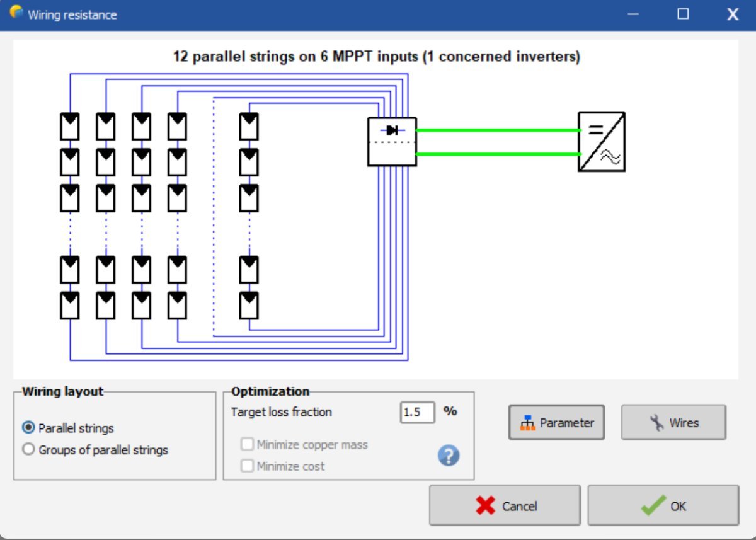Viewport: 756px width, 540px height.
Task: Click the inverter symbol in the diagram
Action: click(601, 142)
